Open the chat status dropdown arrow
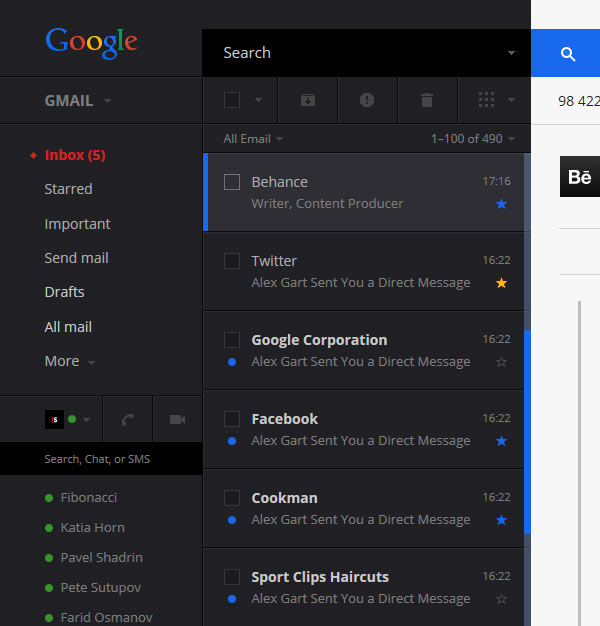 pos(87,420)
